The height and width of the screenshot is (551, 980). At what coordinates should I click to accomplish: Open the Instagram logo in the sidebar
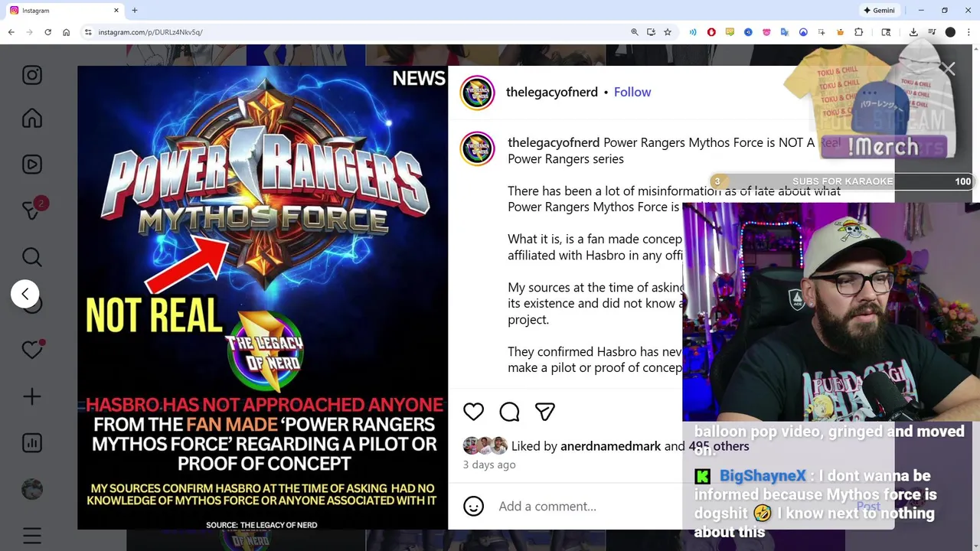coord(32,75)
